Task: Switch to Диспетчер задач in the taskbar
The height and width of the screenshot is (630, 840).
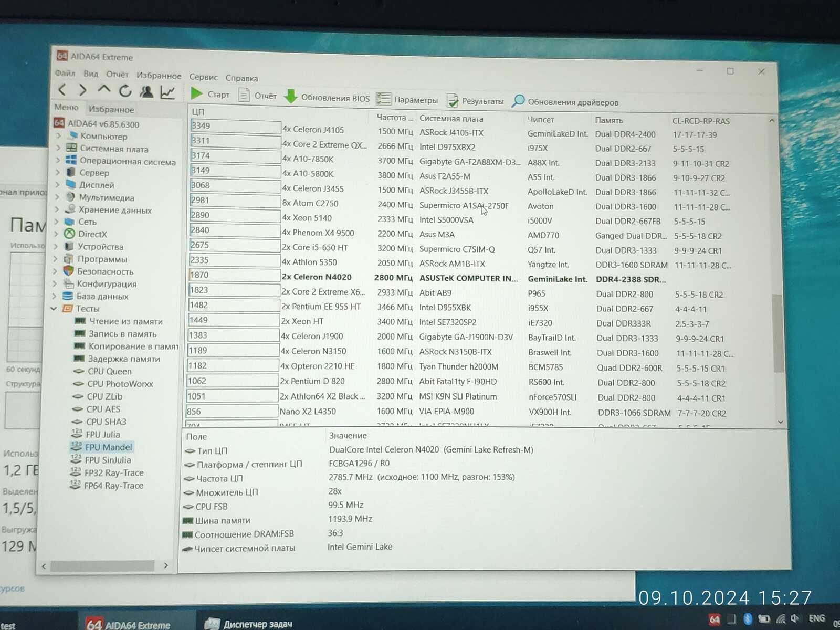Action: click(x=248, y=624)
